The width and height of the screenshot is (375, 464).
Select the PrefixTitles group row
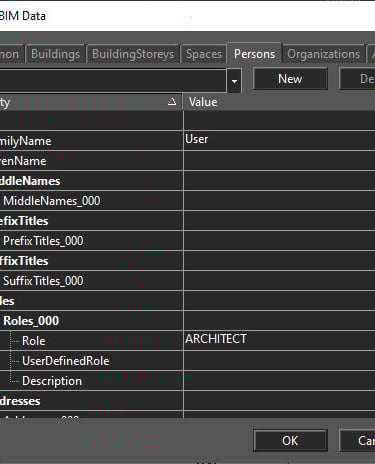tap(91, 221)
